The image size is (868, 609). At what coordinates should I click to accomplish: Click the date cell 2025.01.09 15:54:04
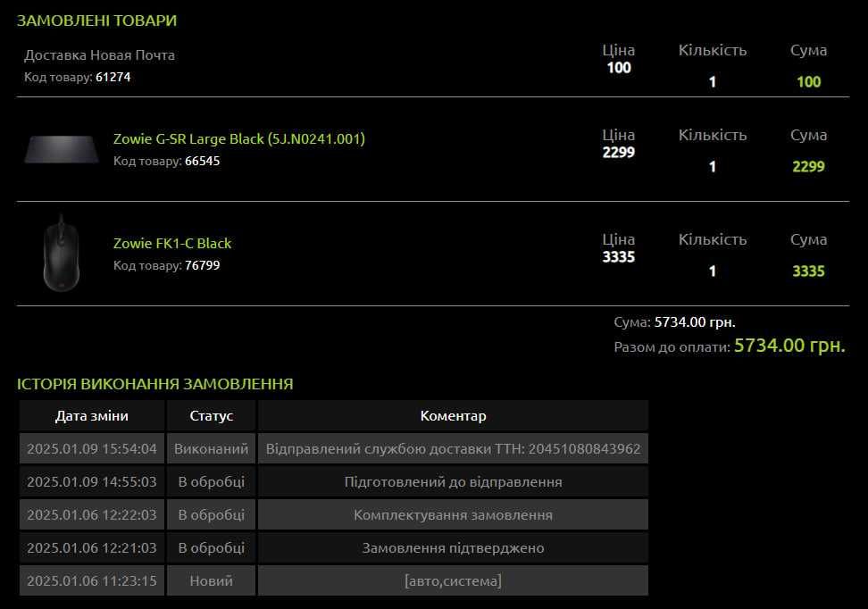(x=92, y=448)
